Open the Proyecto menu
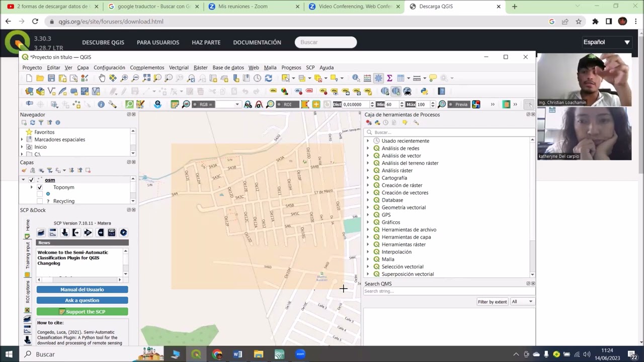Screen dimensions: 644x362 coord(32,67)
